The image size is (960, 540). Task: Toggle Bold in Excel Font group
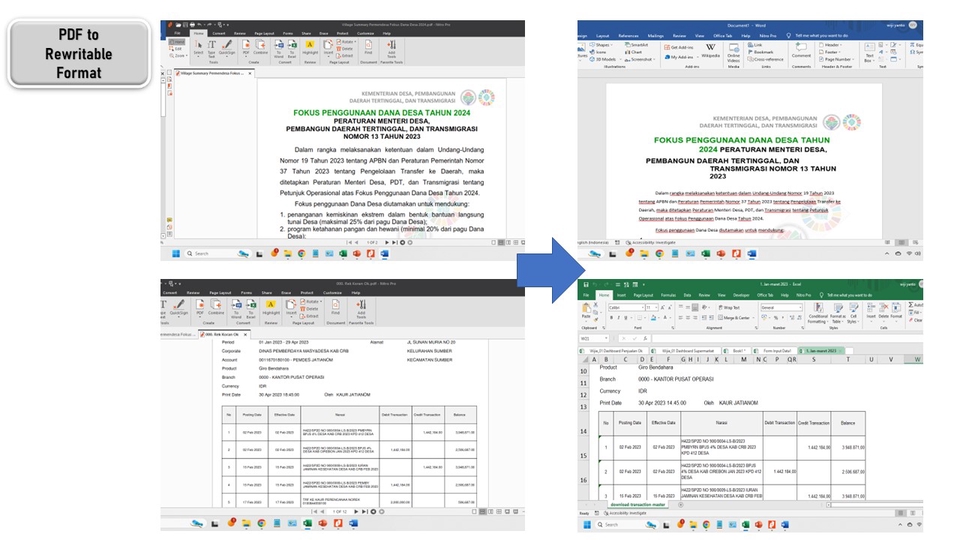pyautogui.click(x=611, y=318)
